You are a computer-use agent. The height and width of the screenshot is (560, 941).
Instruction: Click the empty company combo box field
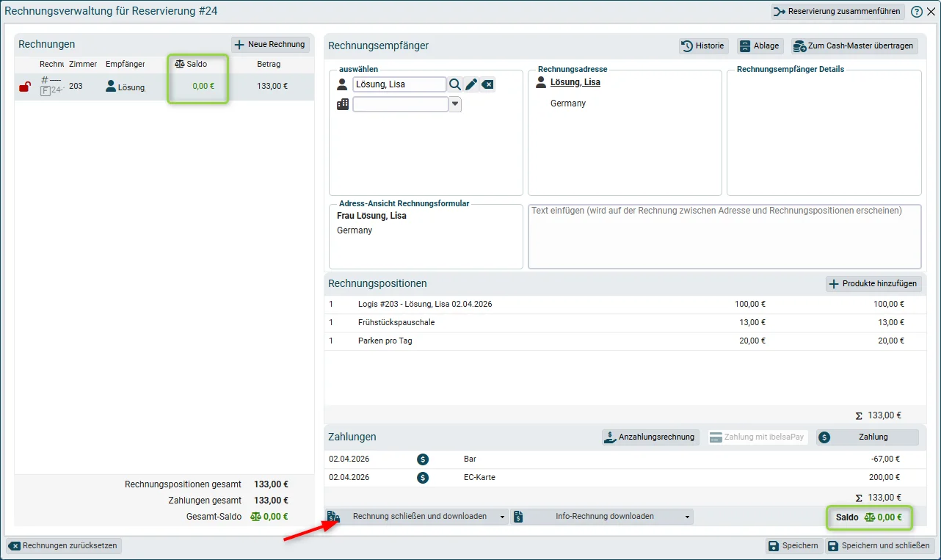coord(401,104)
